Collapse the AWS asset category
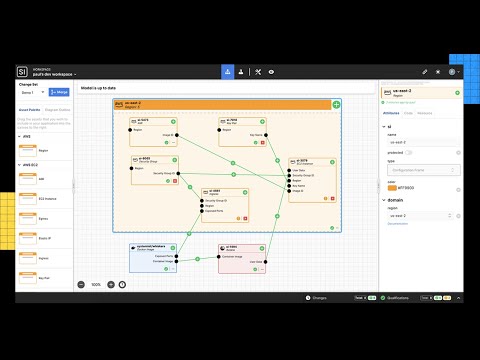Viewport: 480px width, 360px height. click(x=19, y=136)
